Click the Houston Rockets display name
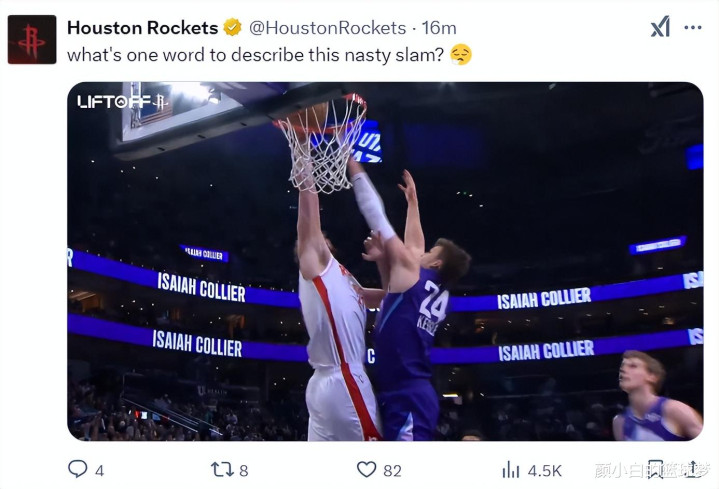 pyautogui.click(x=142, y=28)
